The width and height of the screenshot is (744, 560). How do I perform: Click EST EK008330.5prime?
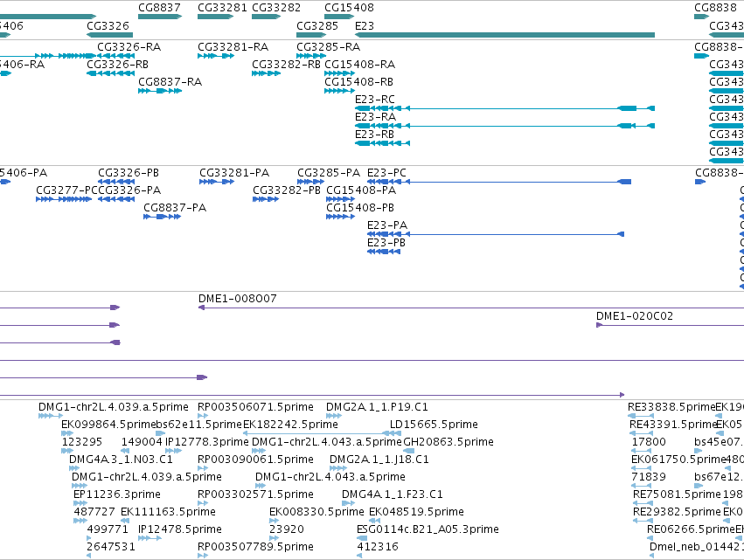pos(275,521)
